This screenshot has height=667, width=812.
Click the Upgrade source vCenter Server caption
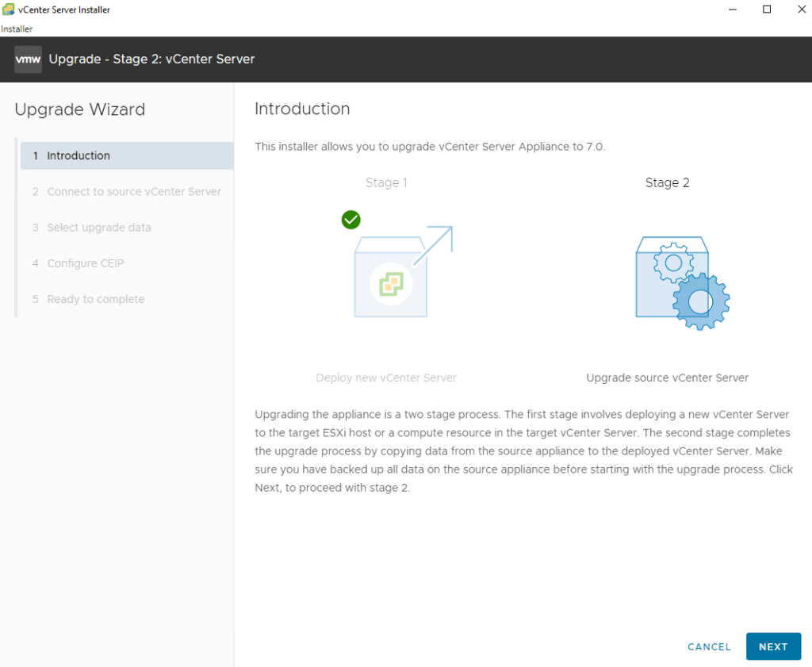(667, 378)
